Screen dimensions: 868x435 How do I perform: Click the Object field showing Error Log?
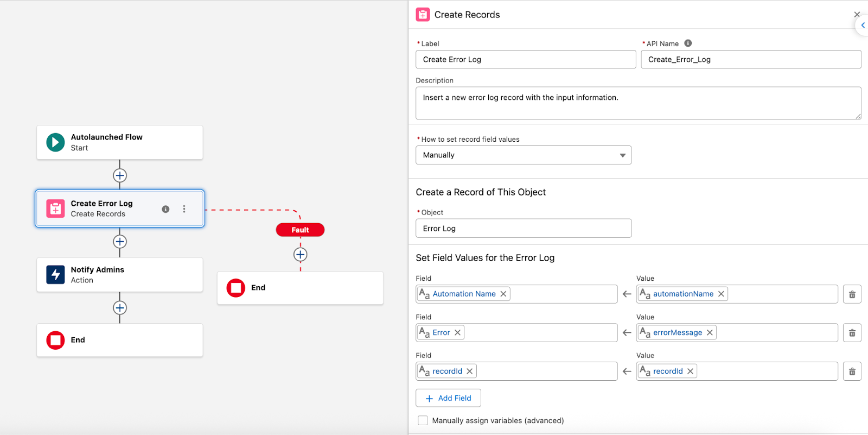click(523, 229)
